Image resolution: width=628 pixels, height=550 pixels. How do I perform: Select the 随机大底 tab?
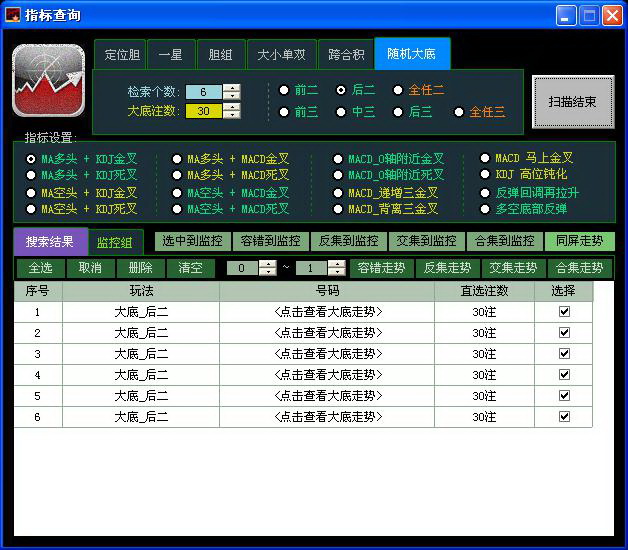coord(412,53)
